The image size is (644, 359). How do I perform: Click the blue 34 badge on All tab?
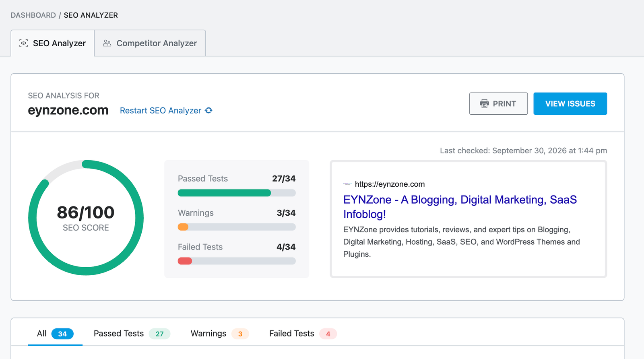[x=62, y=334]
